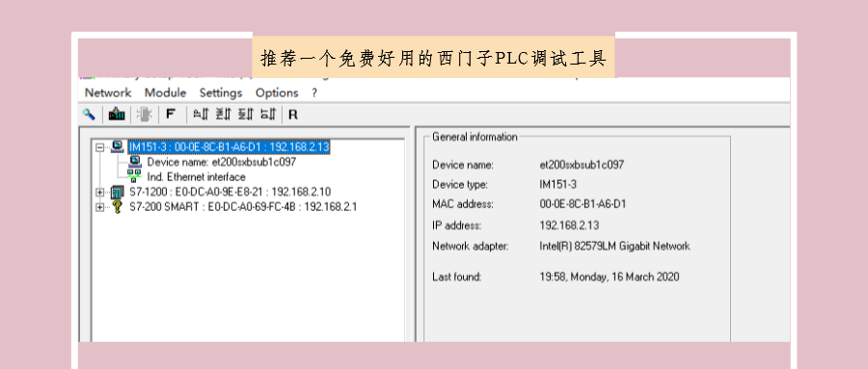This screenshot has height=369, width=868.
Task: Expand the S7-1200 tree node
Action: click(x=99, y=193)
